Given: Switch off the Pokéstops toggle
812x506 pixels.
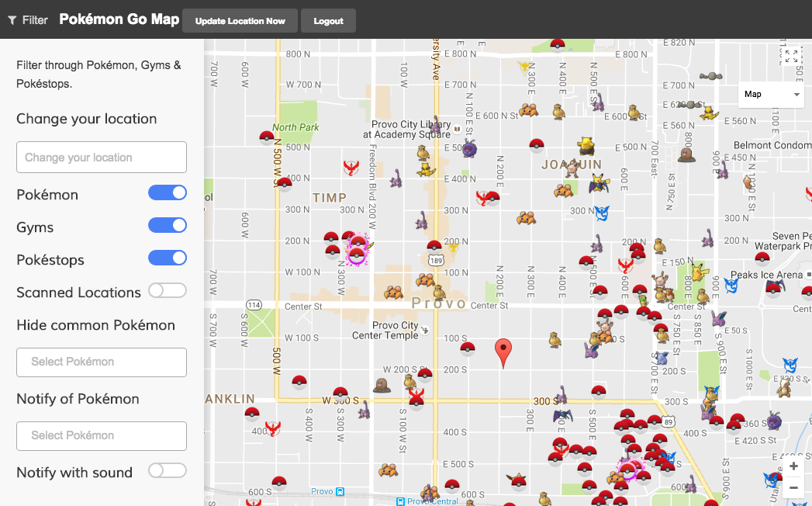Looking at the screenshot, I should (168, 258).
